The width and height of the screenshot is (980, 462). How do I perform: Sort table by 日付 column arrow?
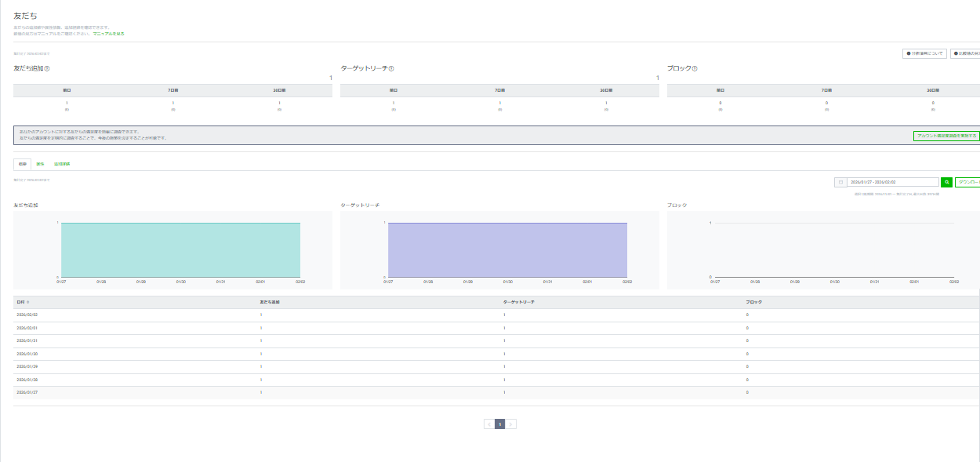(x=28, y=302)
